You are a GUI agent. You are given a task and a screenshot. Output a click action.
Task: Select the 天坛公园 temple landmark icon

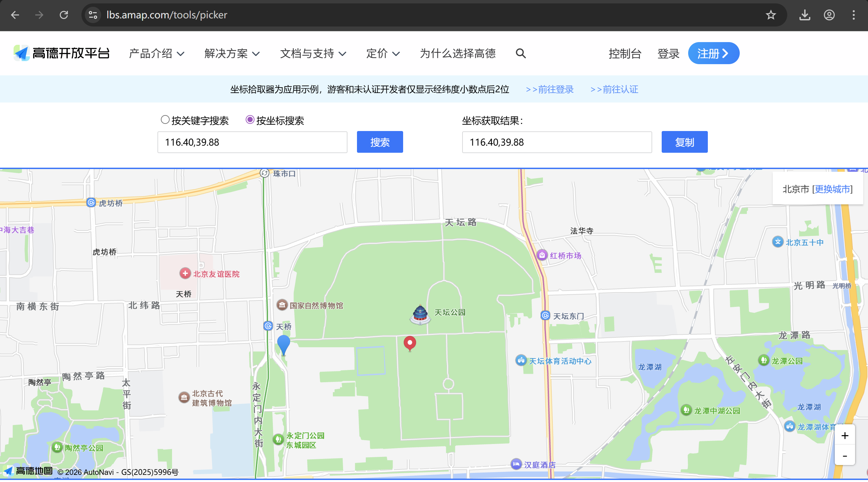[420, 314]
